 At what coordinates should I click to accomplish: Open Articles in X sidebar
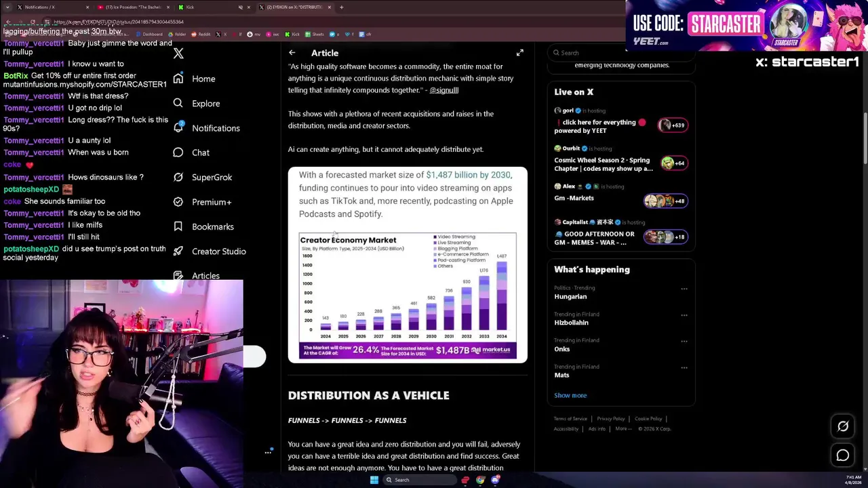click(196, 276)
